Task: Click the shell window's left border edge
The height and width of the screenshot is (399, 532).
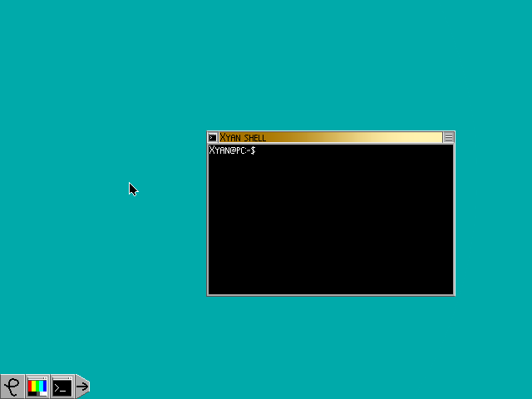Action: (207, 216)
